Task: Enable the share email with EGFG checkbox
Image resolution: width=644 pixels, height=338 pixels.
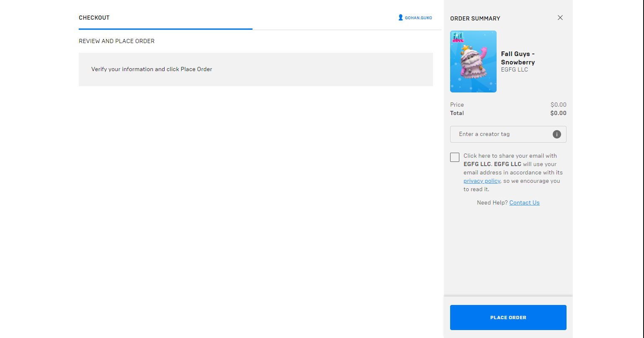Action: (455, 157)
